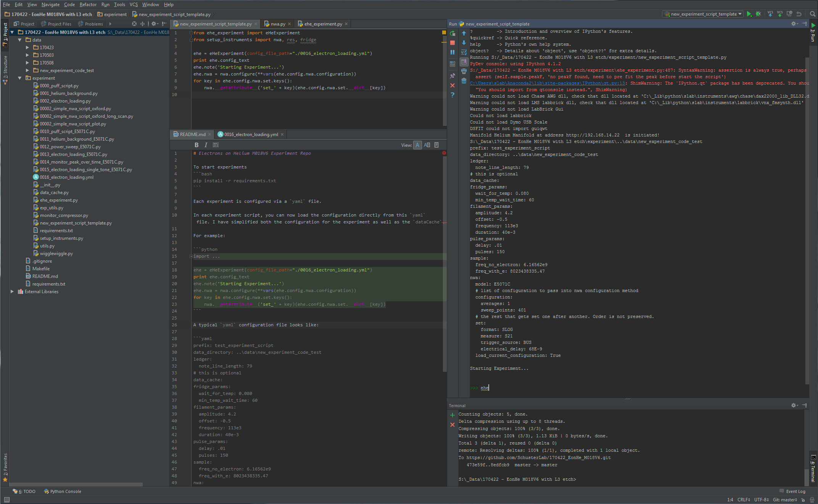Viewport: 818px width, 504px height.
Task: Click the Revert undo arrow toolbar icon
Action: point(799,14)
